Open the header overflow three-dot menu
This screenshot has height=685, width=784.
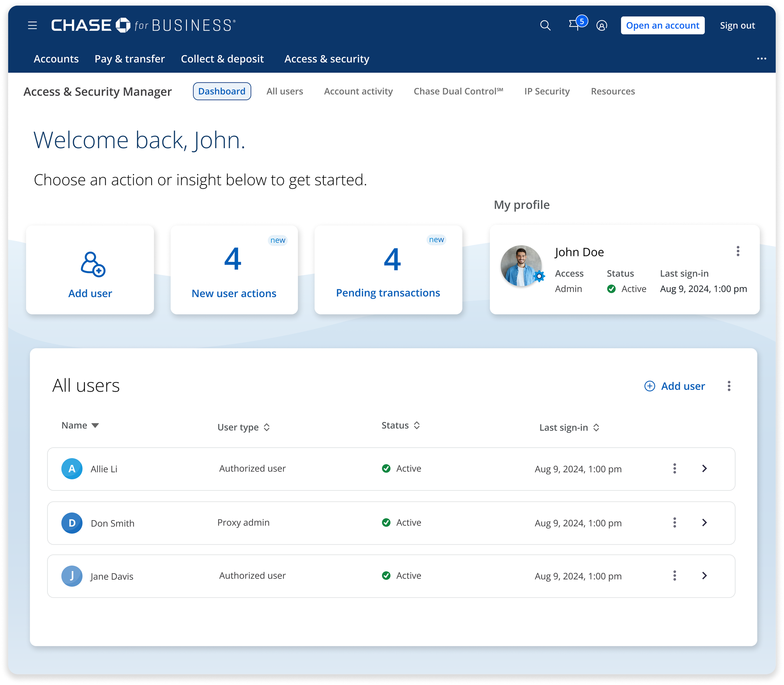pos(761,59)
